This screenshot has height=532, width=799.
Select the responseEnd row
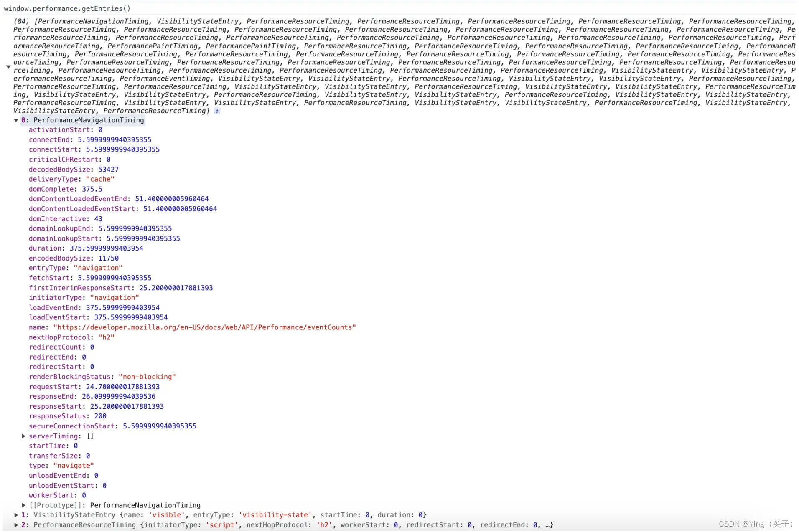[92, 396]
